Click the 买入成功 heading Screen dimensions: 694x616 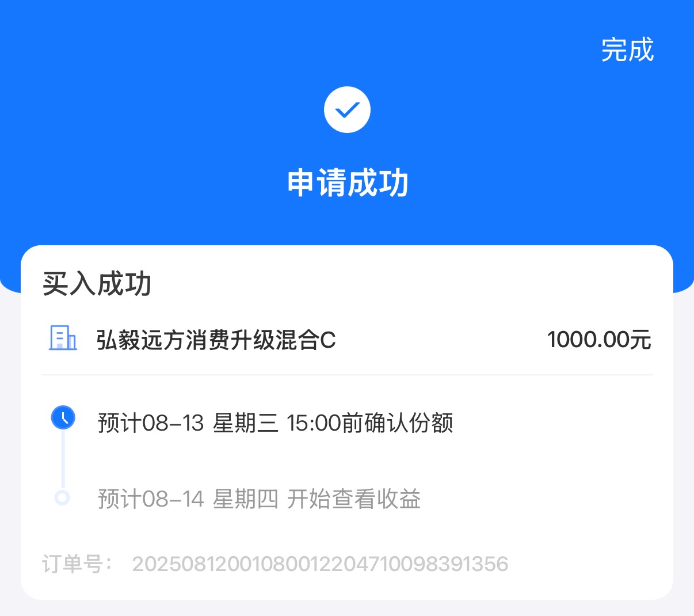(x=97, y=284)
